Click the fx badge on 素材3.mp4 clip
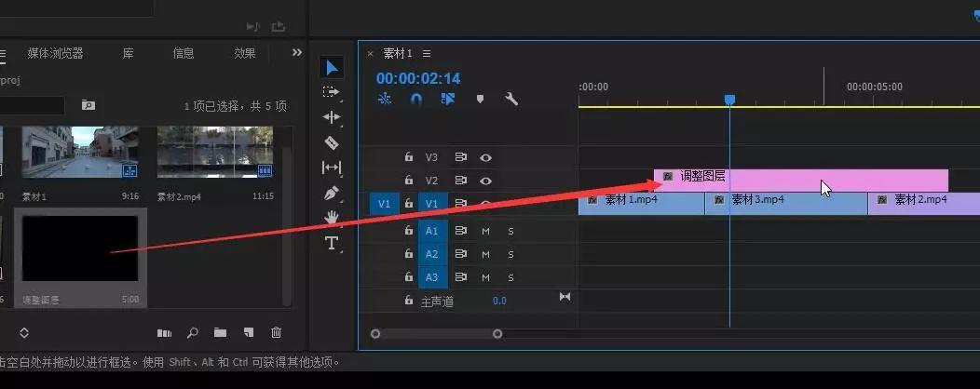980x389 pixels. [x=719, y=200]
